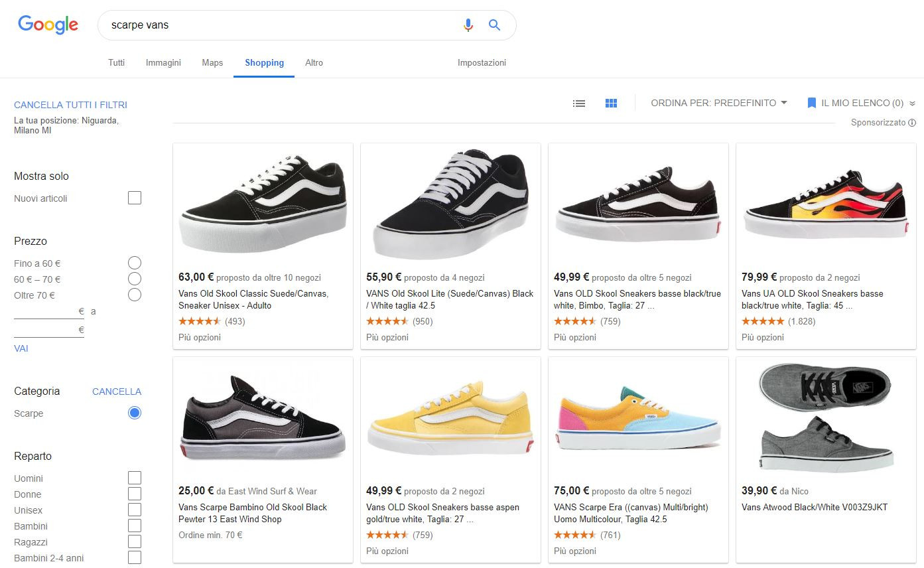Open star rating of flame Old Skool (1.828)

tap(763, 321)
